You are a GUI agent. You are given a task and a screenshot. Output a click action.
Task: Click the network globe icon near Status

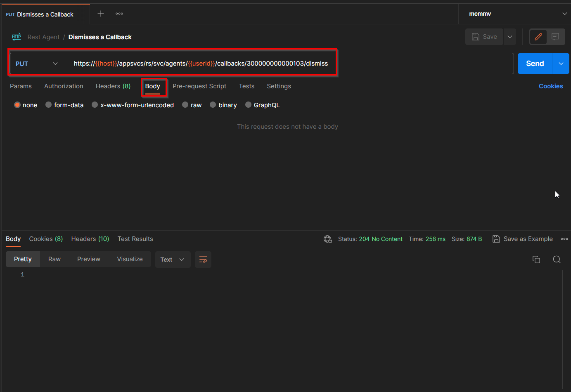[x=328, y=239]
